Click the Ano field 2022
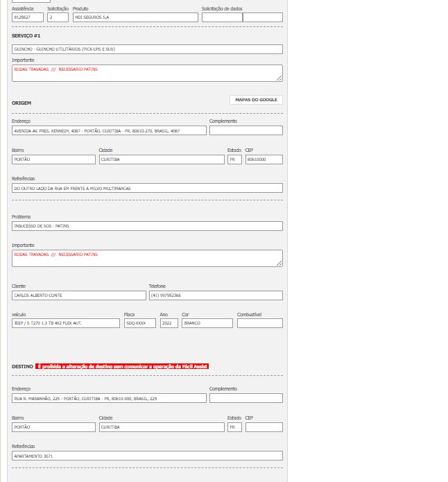The height and width of the screenshot is (482, 448). coord(169,323)
